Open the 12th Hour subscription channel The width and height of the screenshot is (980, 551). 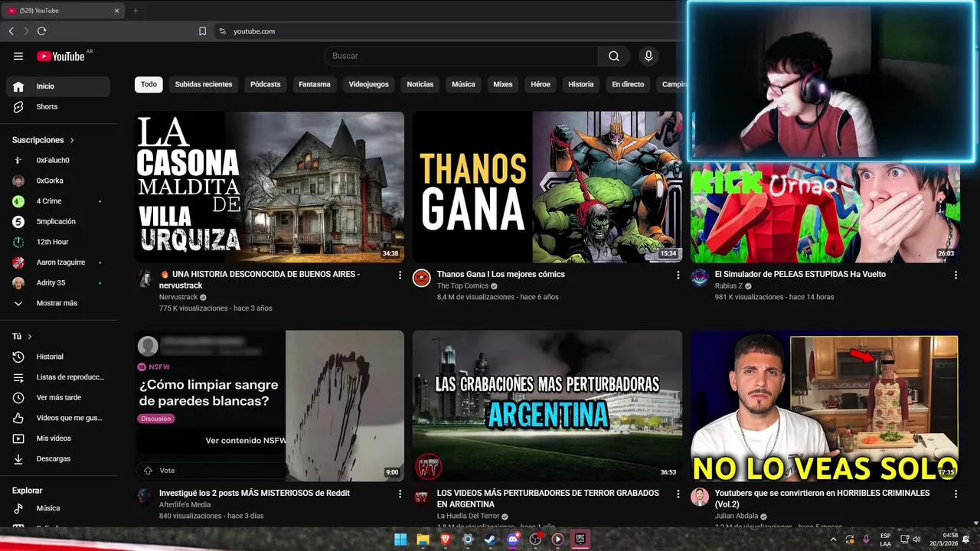(x=58, y=242)
